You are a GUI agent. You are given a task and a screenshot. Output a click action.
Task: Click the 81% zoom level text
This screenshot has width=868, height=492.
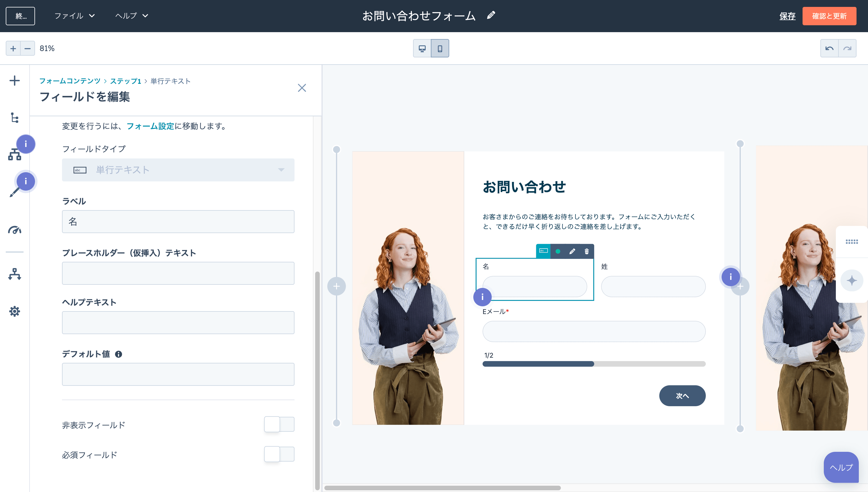[47, 48]
